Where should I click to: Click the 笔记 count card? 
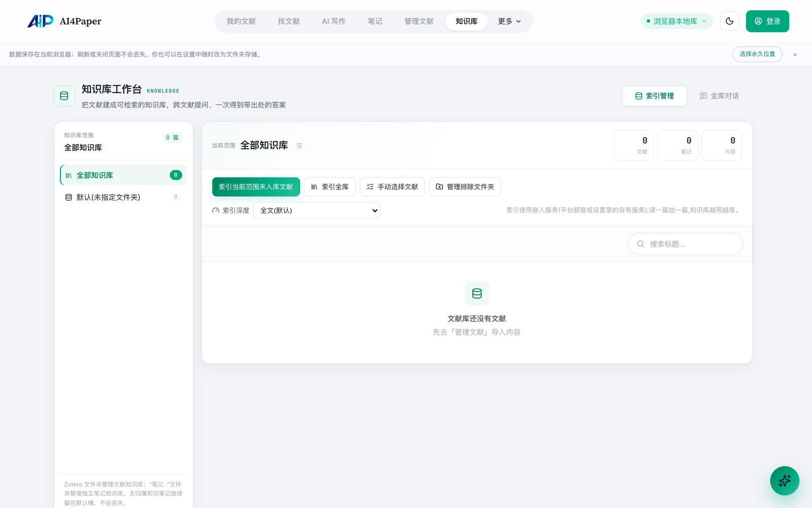678,145
